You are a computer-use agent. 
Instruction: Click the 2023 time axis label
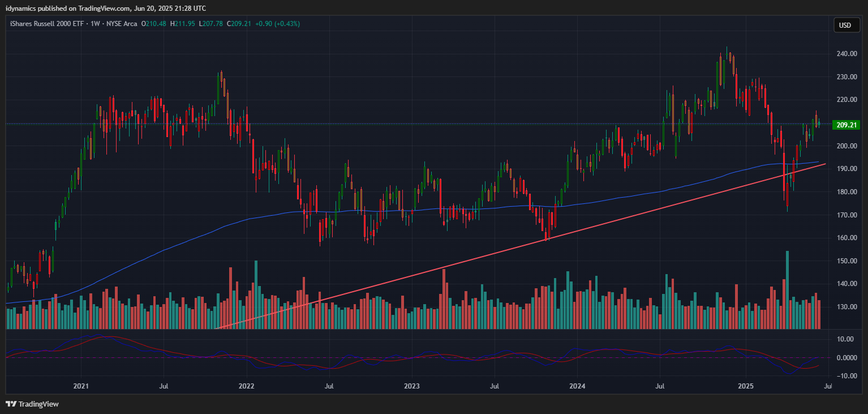pyautogui.click(x=412, y=386)
